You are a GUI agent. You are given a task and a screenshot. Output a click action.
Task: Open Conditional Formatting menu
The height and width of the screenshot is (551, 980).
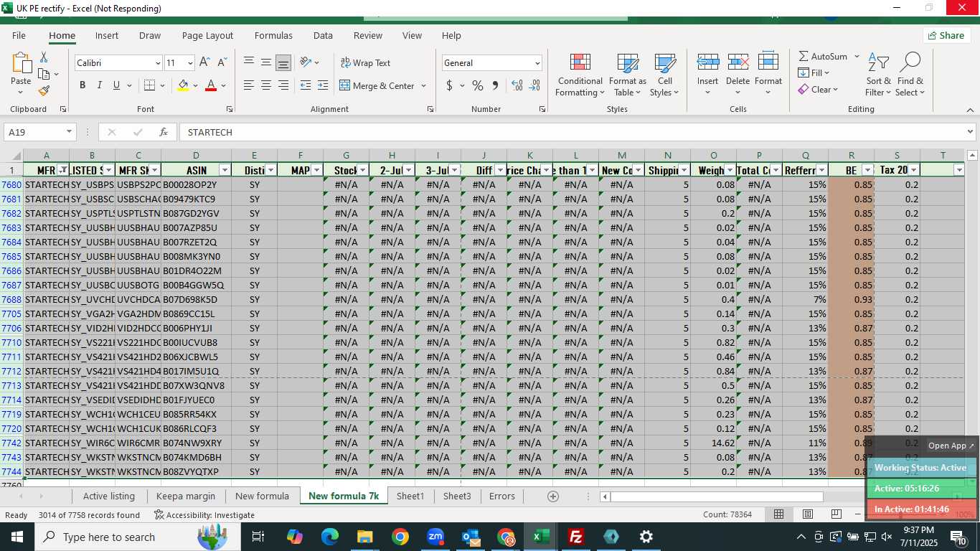pyautogui.click(x=580, y=75)
